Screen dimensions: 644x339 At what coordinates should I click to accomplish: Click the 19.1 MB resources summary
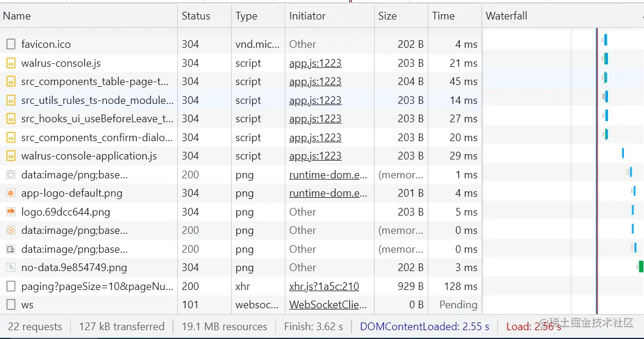(x=225, y=327)
